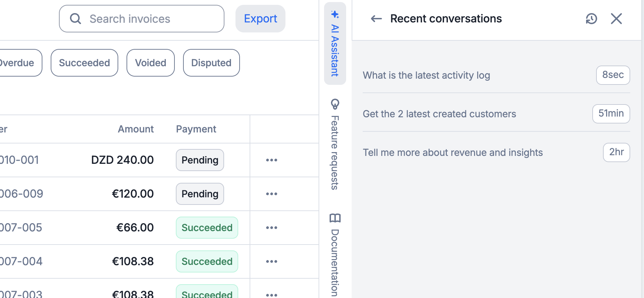Click the search magnifier icon
The height and width of the screenshot is (298, 644).
[76, 19]
